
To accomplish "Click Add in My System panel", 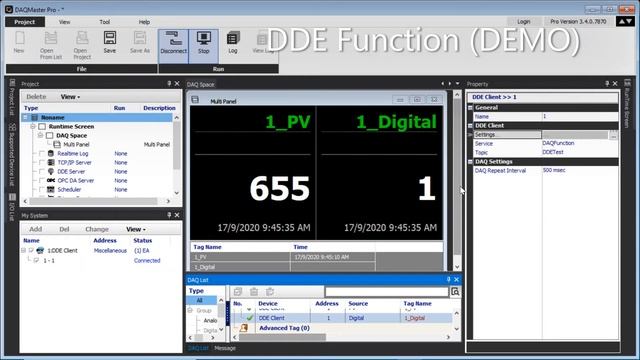I will click(36, 229).
